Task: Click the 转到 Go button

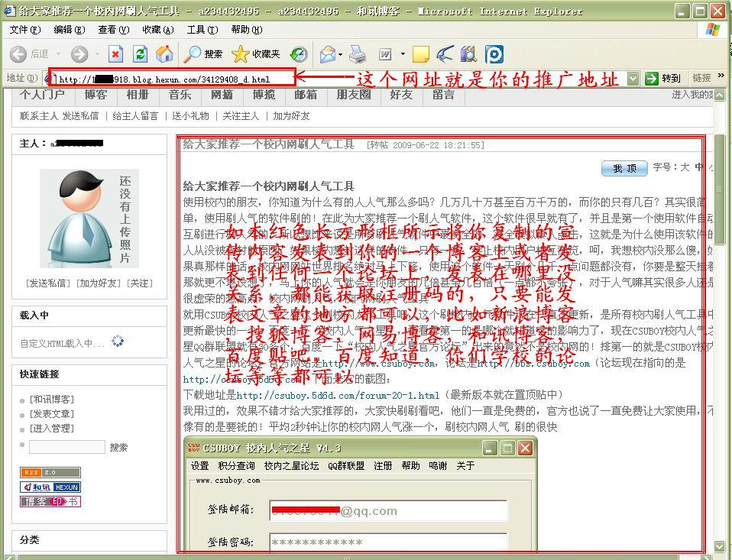Action: 662,78
